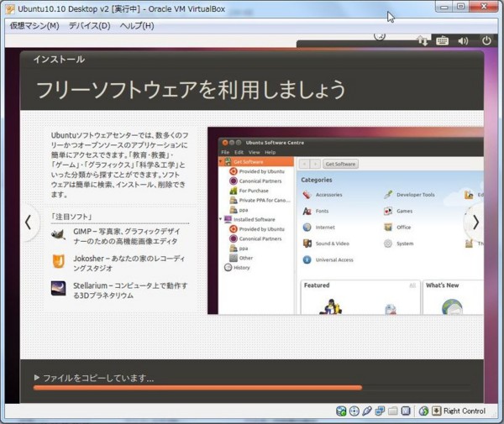Screen dimensions: 504x424
Task: Close the VirtualBox window
Action: (484, 7)
